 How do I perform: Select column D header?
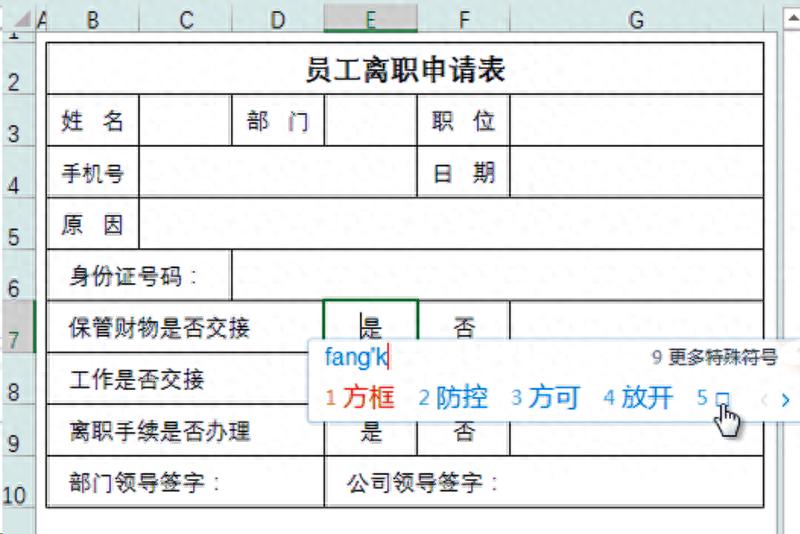(278, 20)
